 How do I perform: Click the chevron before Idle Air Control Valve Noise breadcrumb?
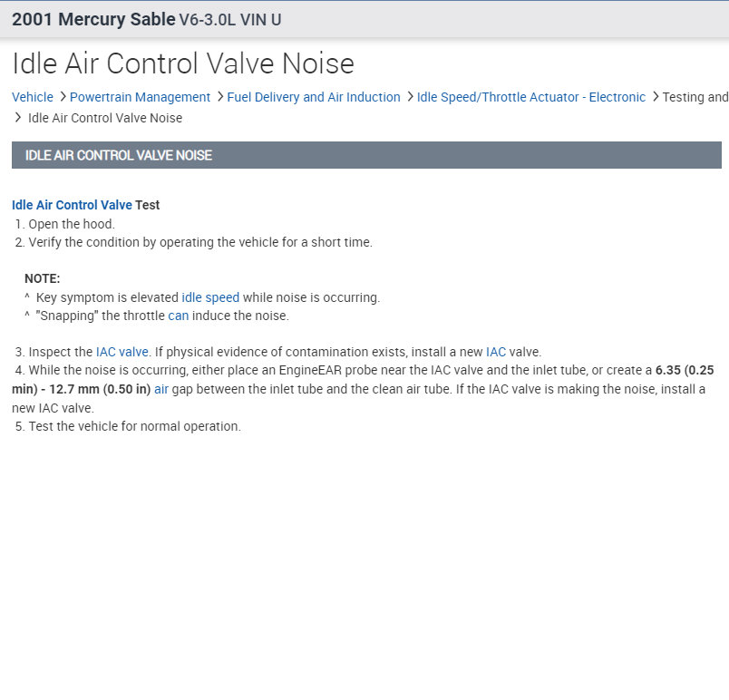point(18,118)
